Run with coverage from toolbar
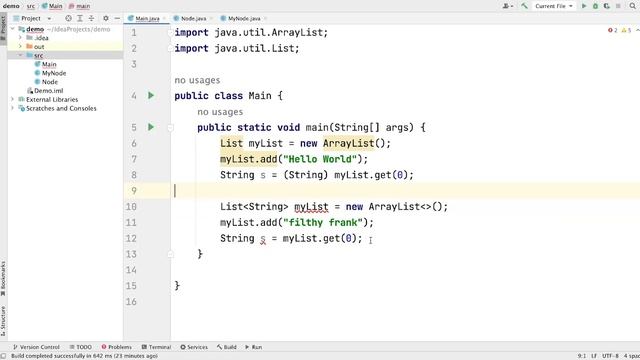The height and width of the screenshot is (360, 640). (x=607, y=6)
